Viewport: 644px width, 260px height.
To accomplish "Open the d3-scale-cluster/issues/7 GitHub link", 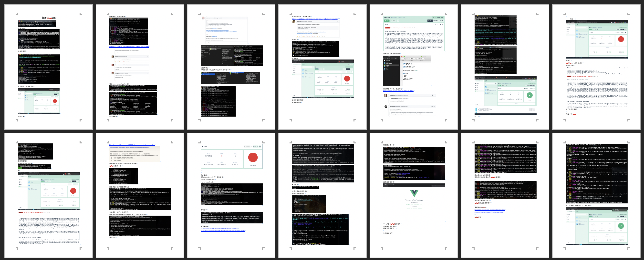I will pos(315,19).
